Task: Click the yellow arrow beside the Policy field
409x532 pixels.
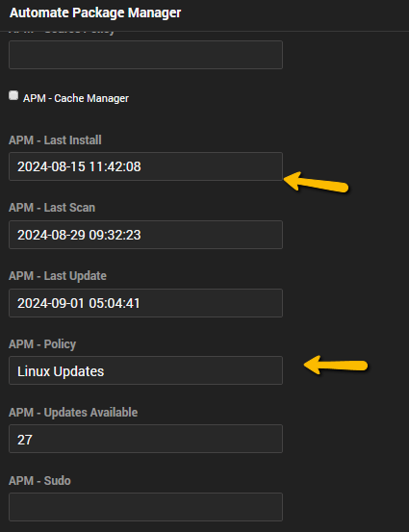Action: pos(336,365)
